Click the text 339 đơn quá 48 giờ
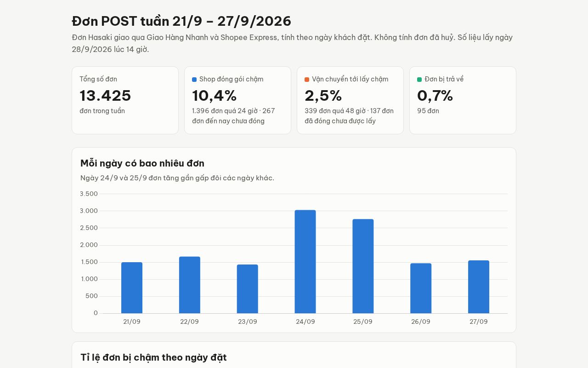This screenshot has width=588, height=368. click(x=335, y=111)
